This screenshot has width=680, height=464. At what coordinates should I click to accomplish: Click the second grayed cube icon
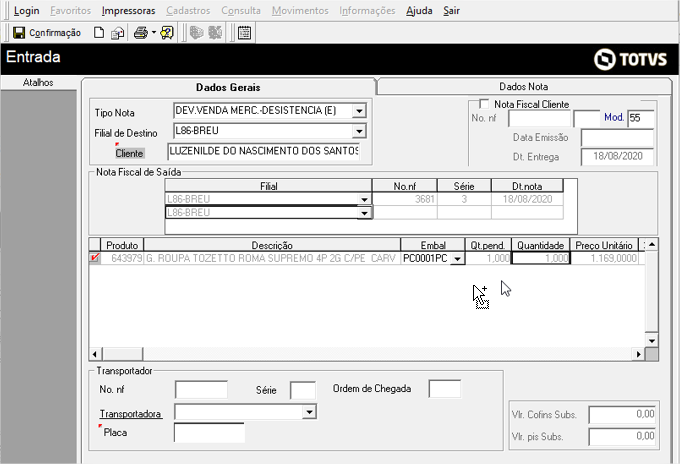[215, 33]
